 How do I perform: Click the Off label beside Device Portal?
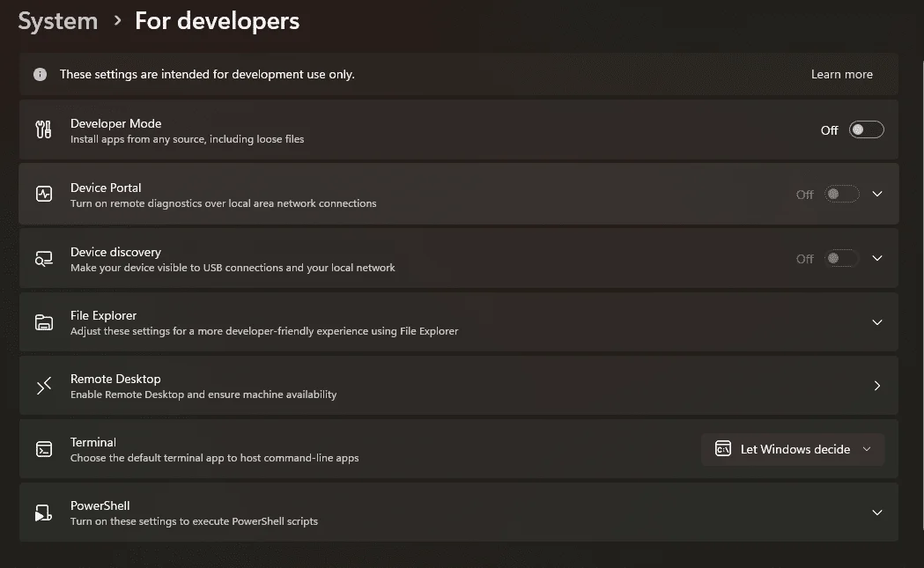[804, 195]
